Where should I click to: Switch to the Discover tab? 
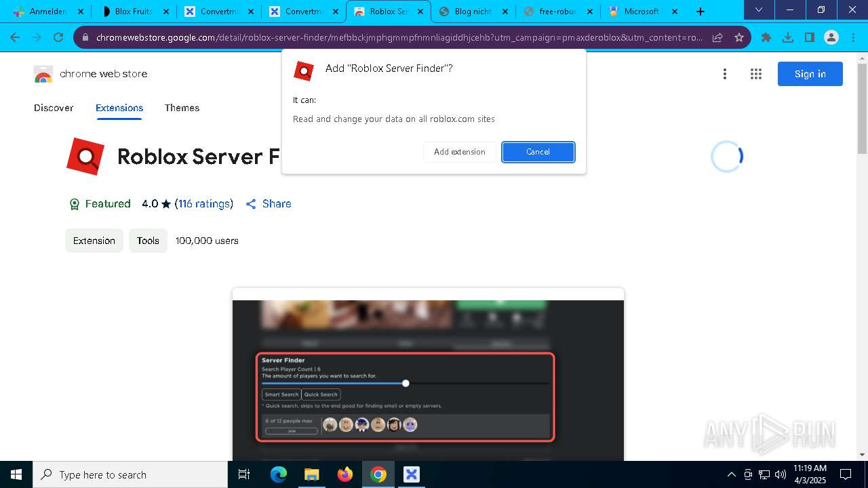click(x=54, y=108)
